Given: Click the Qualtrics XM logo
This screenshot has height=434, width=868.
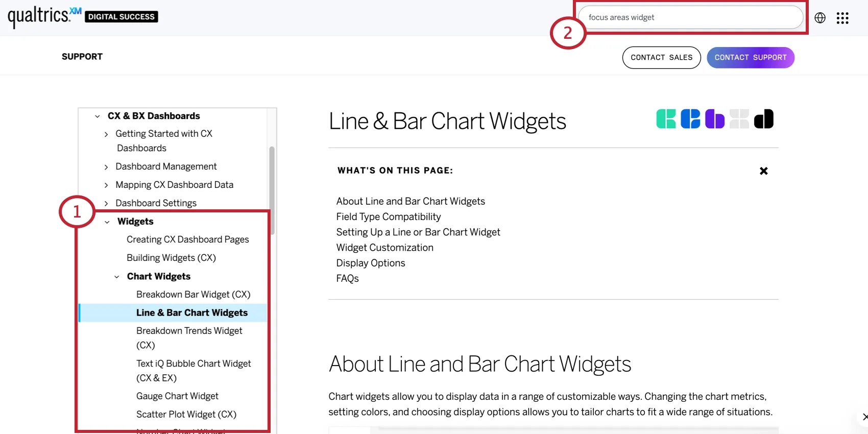Looking at the screenshot, I should (44, 16).
